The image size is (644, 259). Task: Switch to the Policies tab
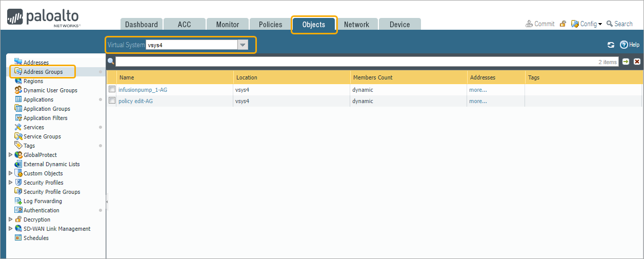270,25
